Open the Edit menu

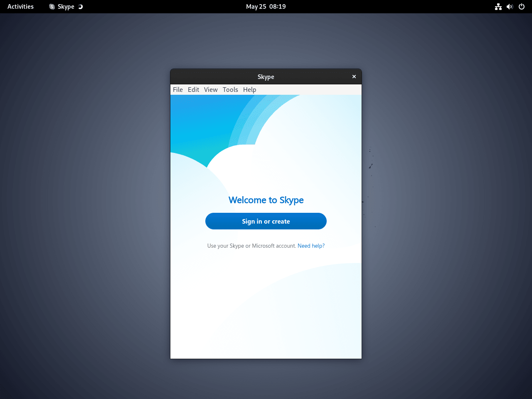[x=193, y=90]
